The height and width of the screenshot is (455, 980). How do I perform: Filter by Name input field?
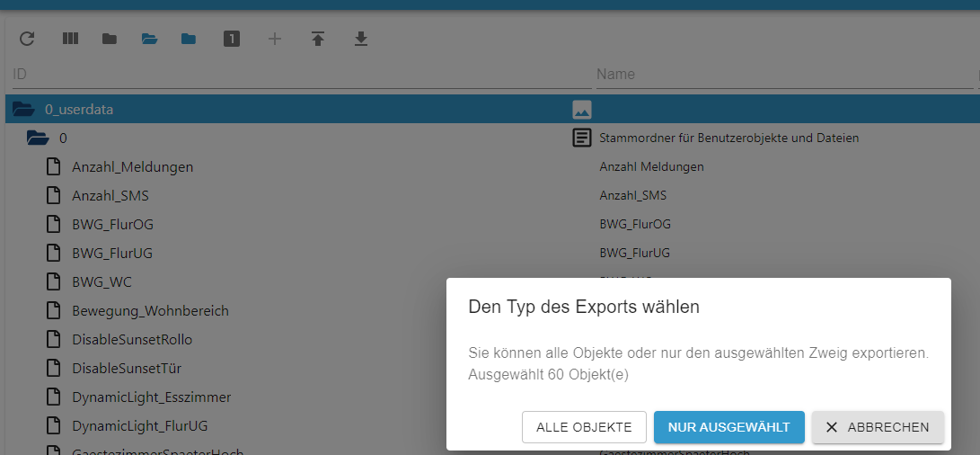point(784,75)
